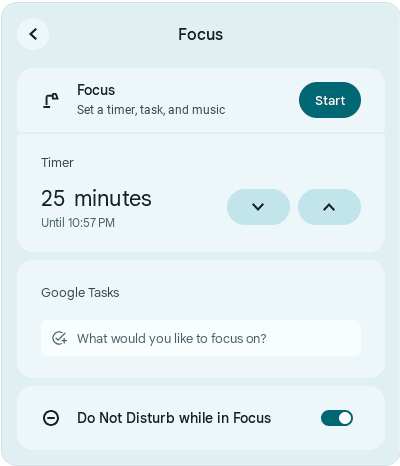
Task: Click the Focus desk lamp icon
Action: [51, 100]
